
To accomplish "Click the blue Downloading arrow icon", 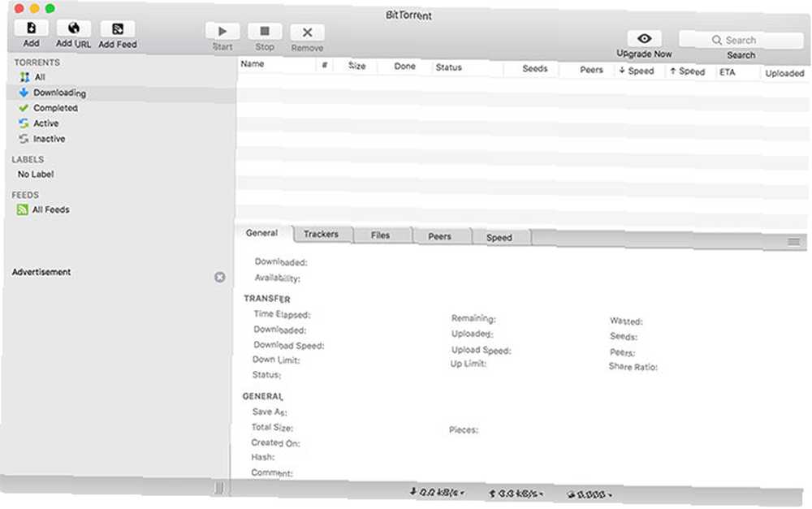I will pyautogui.click(x=24, y=93).
